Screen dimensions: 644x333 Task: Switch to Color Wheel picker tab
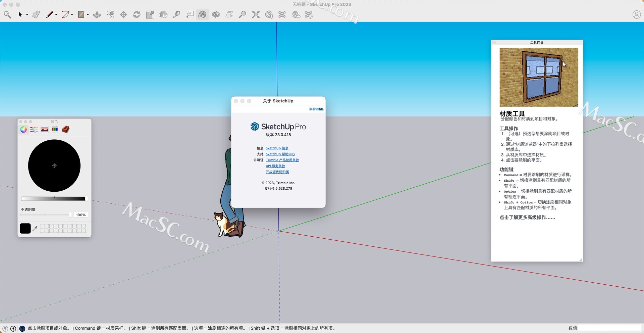click(x=23, y=130)
